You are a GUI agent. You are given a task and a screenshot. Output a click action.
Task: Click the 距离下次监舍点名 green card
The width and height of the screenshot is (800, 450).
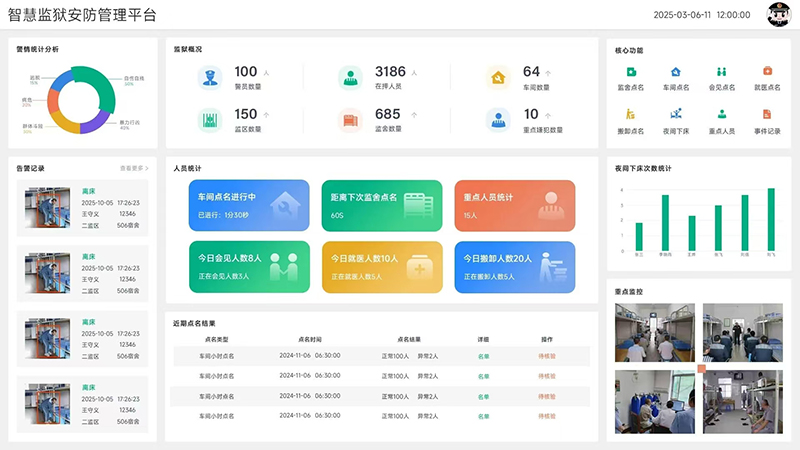click(381, 204)
